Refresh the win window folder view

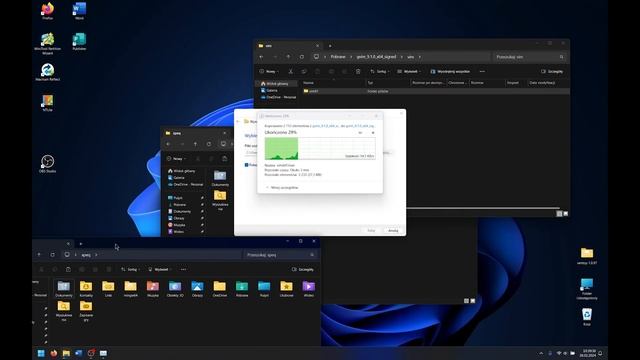[302, 57]
